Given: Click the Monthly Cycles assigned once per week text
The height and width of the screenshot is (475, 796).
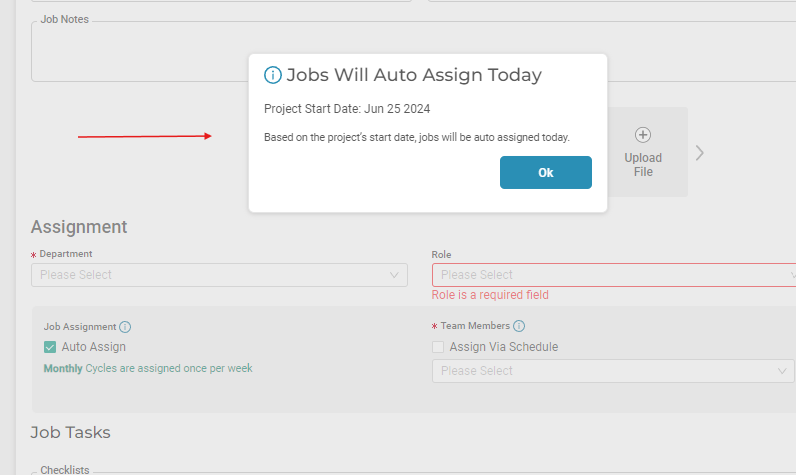Looking at the screenshot, I should coord(148,368).
